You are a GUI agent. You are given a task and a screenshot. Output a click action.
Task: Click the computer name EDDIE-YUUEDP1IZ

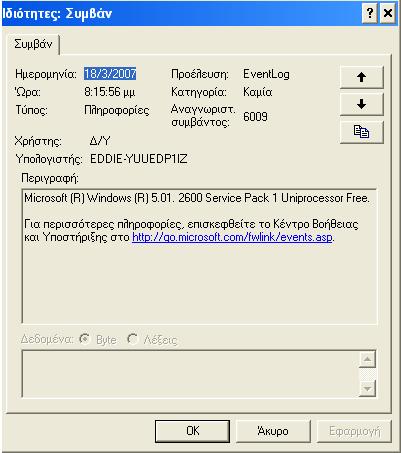pyautogui.click(x=139, y=159)
